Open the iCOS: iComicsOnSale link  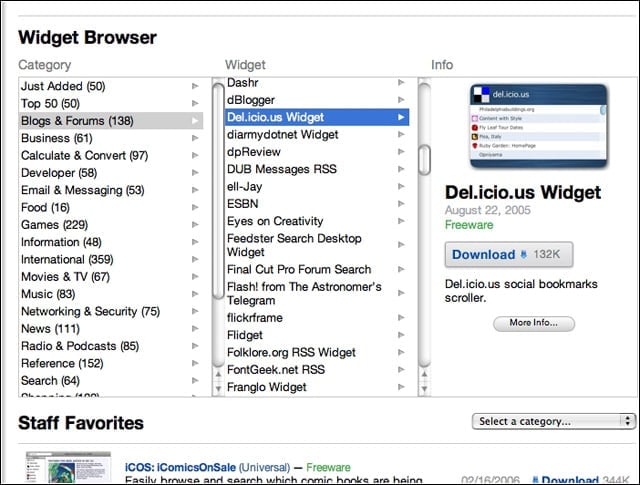(180, 467)
